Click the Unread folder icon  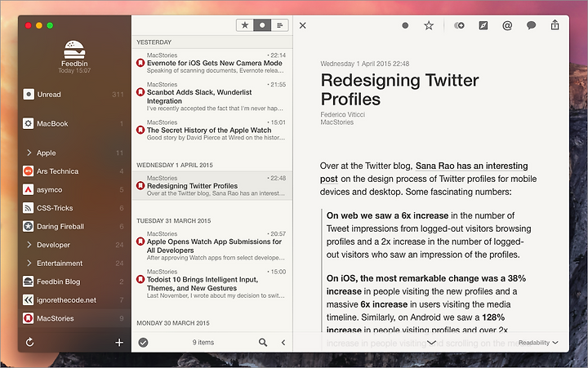click(28, 94)
